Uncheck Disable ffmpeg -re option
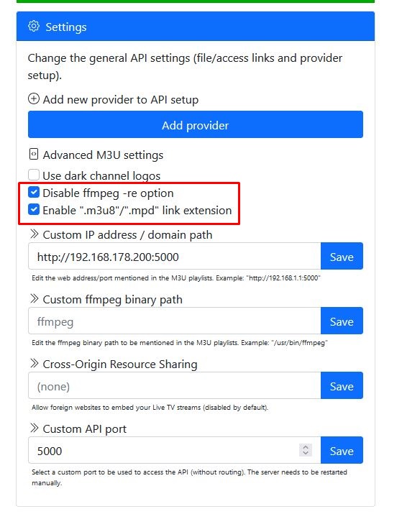402x532 pixels. pos(34,193)
